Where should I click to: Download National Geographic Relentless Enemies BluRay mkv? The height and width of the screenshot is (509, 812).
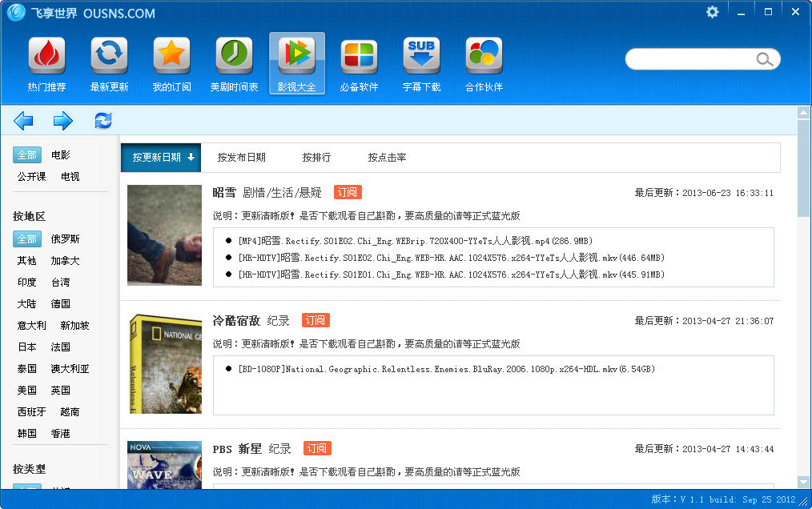(x=446, y=369)
